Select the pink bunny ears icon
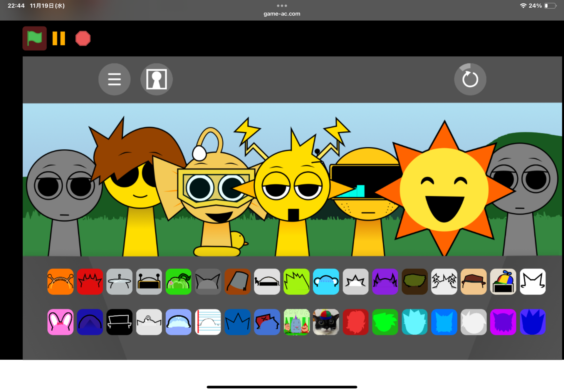Image resolution: width=564 pixels, height=392 pixels. tap(61, 322)
